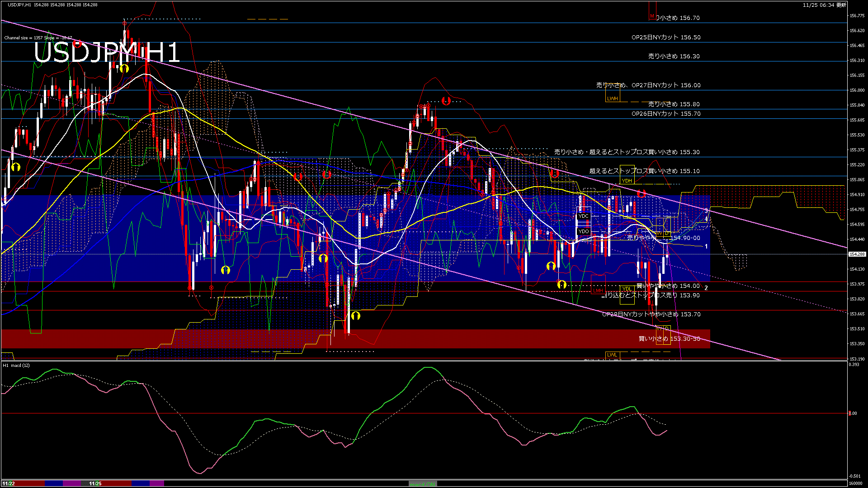Click the USDJPY,H1 chart header text
Screen dimensions: 868x488
(x=19, y=5)
